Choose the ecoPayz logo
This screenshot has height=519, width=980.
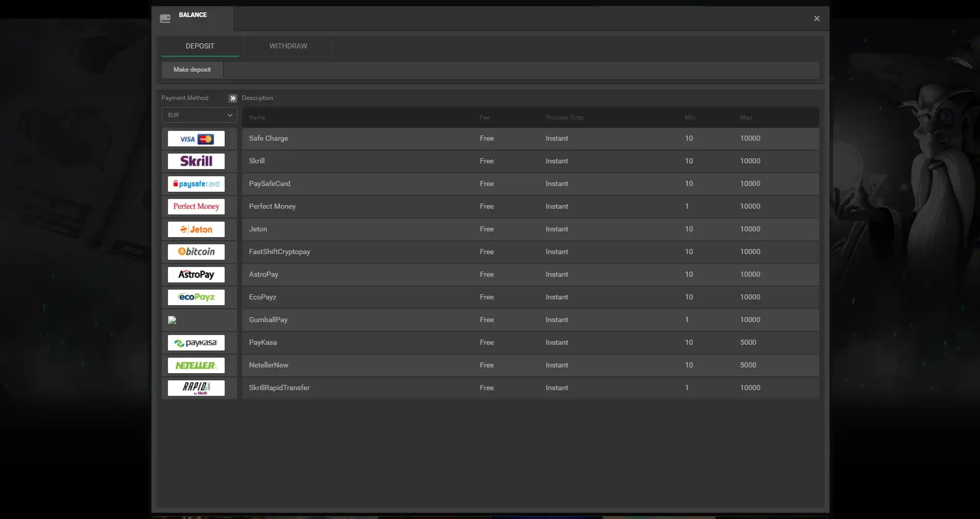pos(196,297)
